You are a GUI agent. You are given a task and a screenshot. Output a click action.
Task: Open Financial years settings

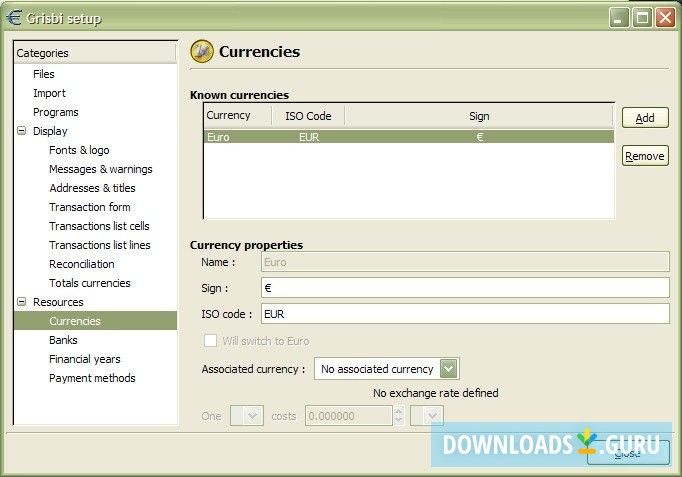coord(85,359)
